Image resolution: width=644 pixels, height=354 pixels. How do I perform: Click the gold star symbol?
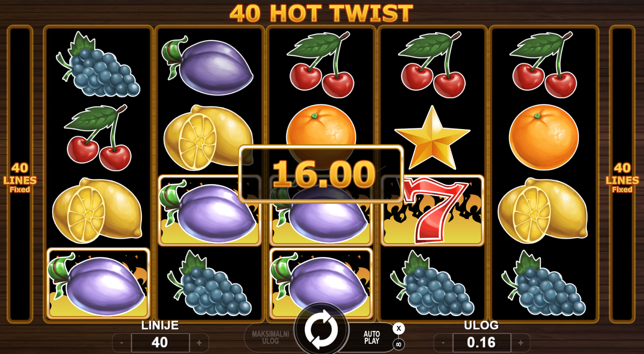pos(432,138)
